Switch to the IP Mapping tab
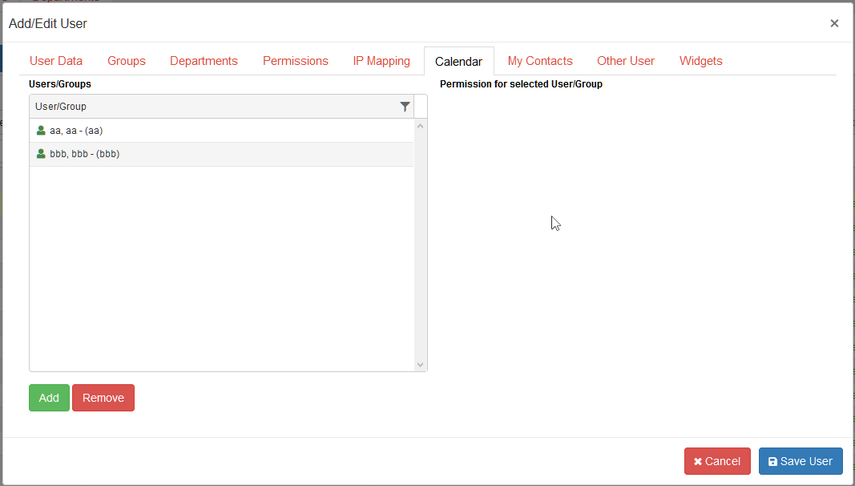855x486 pixels. point(381,61)
